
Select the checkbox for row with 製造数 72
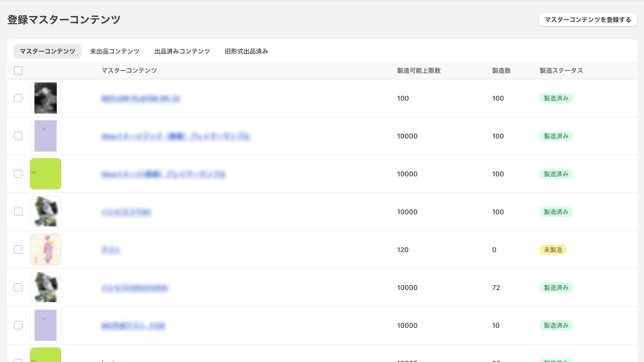pos(18,287)
